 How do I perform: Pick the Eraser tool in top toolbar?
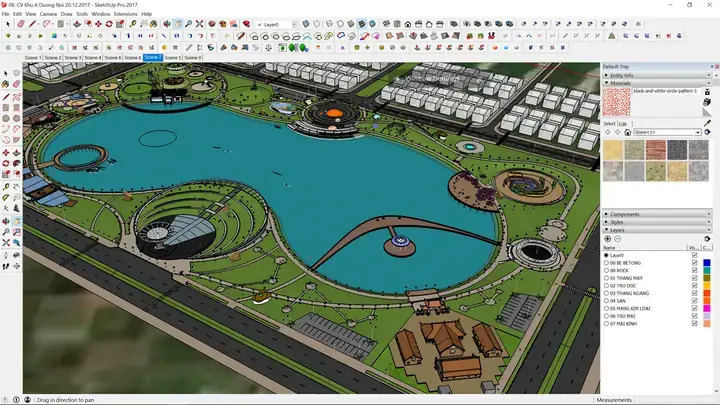21,24
